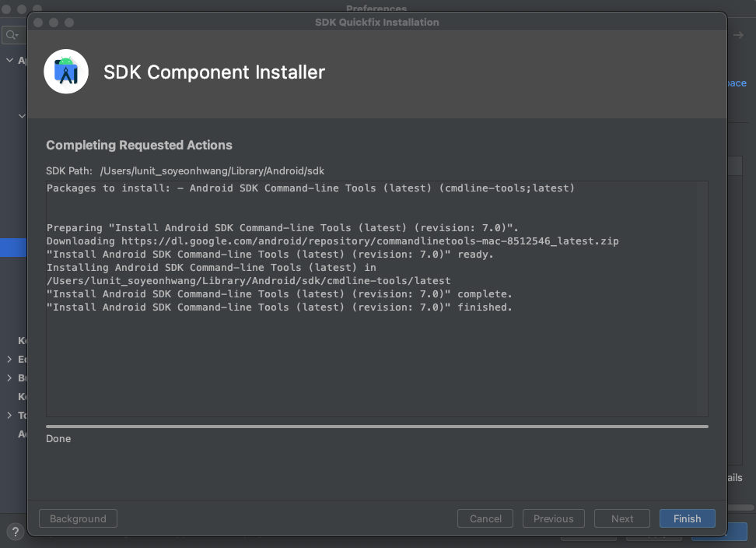Expand the 'E' Preferences tree item
This screenshot has width=756, height=548.
[x=9, y=359]
